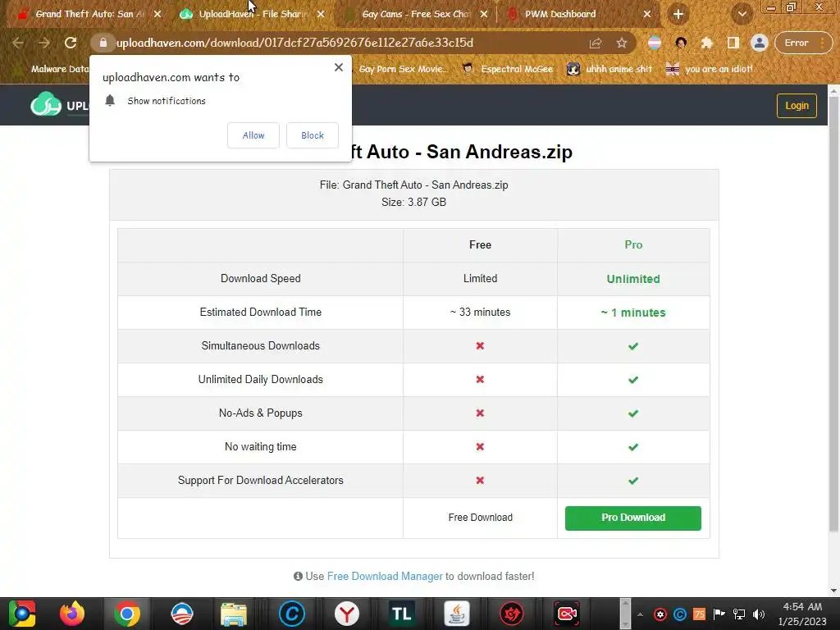This screenshot has width=840, height=630.
Task: Open Google Chrome from the taskbar
Action: coord(127,614)
